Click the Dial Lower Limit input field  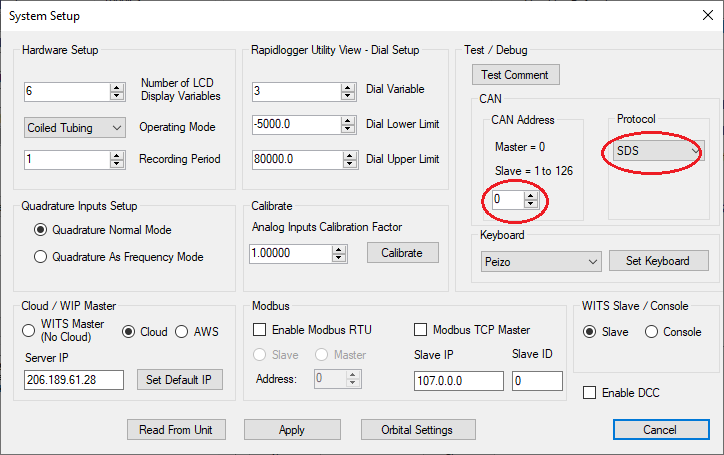[x=296, y=125]
